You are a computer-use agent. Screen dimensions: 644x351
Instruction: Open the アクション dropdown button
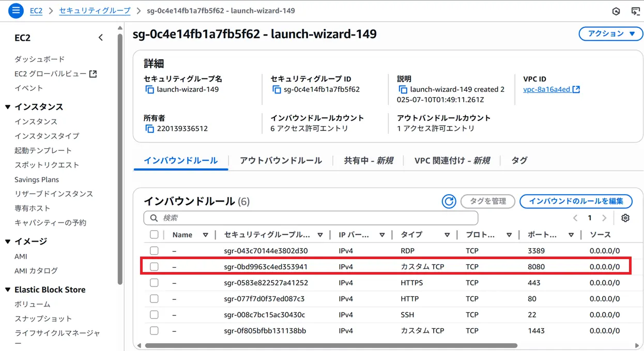(x=612, y=34)
